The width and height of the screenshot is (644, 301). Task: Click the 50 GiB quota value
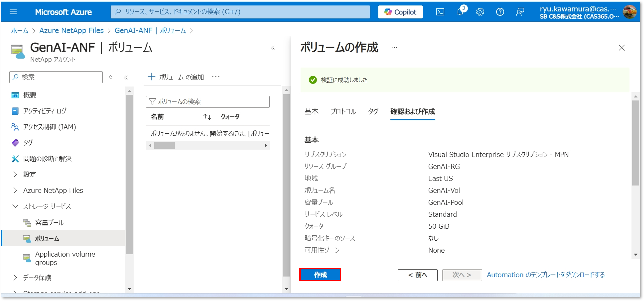[x=439, y=226]
